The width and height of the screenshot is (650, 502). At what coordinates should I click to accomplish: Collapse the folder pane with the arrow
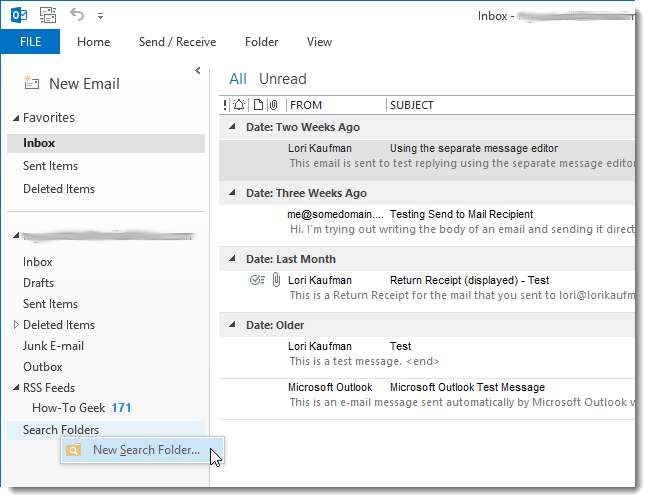[198, 70]
